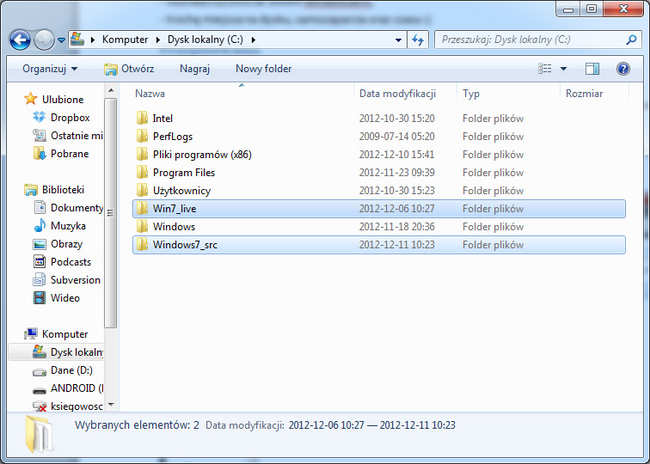The width and height of the screenshot is (650, 464).
Task: Click the search magnifier icon
Action: click(631, 40)
